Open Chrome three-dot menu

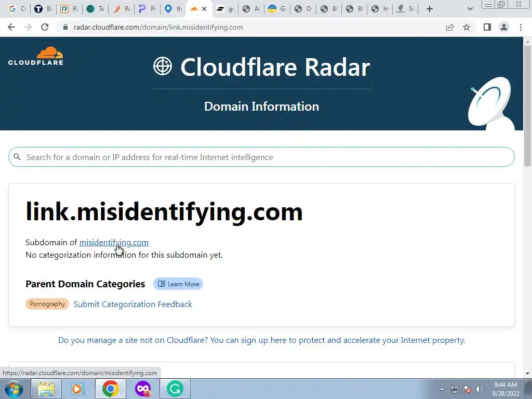tap(521, 27)
